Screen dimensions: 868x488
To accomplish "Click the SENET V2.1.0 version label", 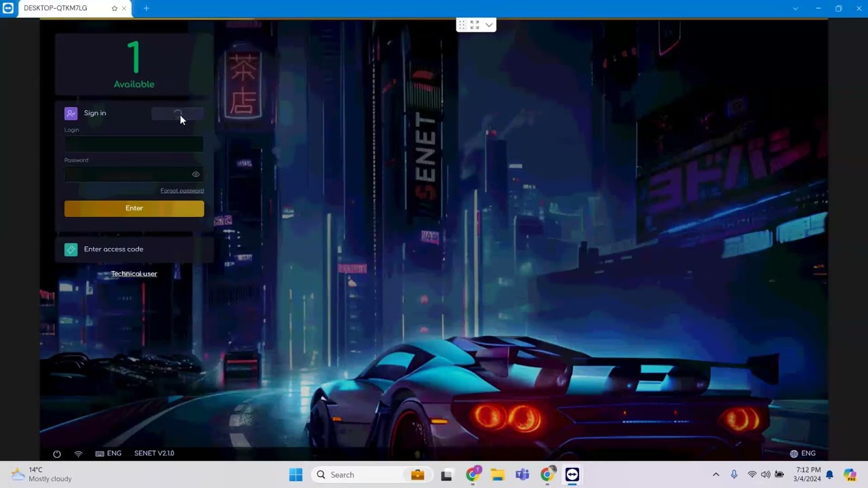I will click(x=154, y=453).
